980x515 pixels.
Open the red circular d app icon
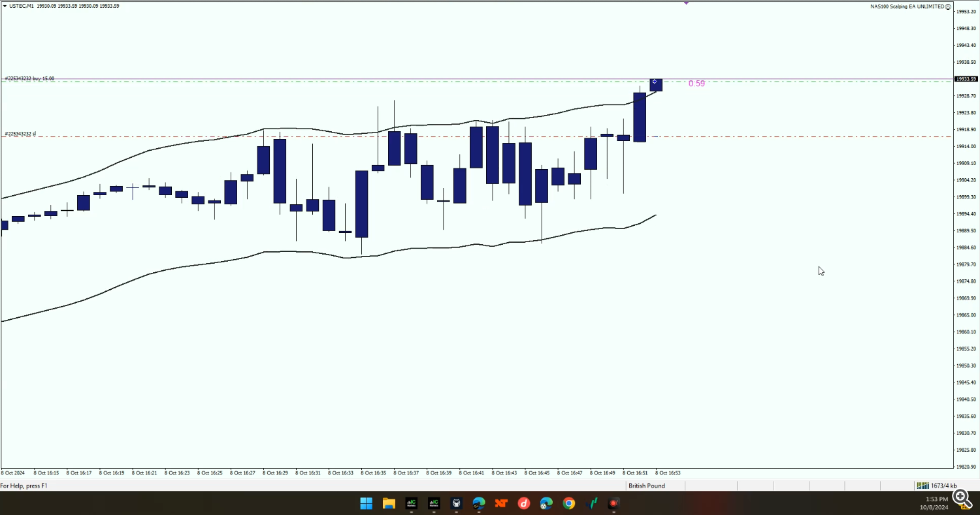pyautogui.click(x=524, y=503)
